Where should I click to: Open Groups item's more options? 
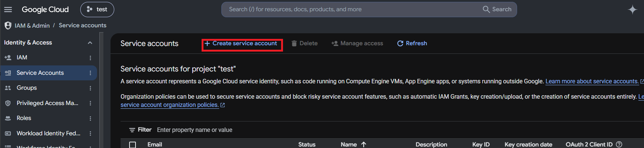click(90, 88)
